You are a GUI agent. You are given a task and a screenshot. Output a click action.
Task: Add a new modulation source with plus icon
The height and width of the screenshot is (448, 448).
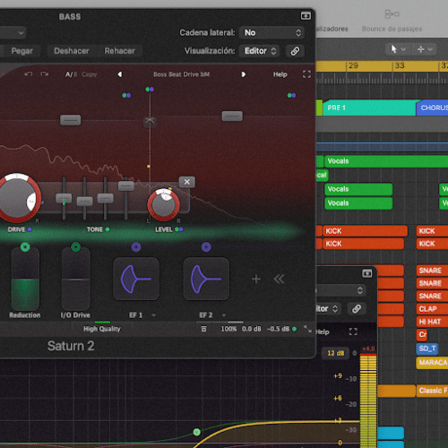[256, 279]
